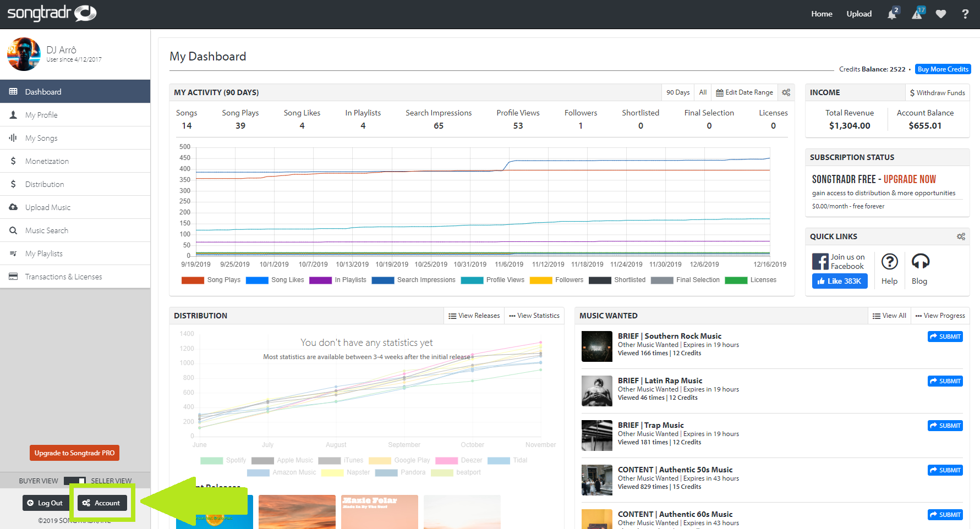This screenshot has width=980, height=529.
Task: Click the Blog headphones icon
Action: point(921,261)
